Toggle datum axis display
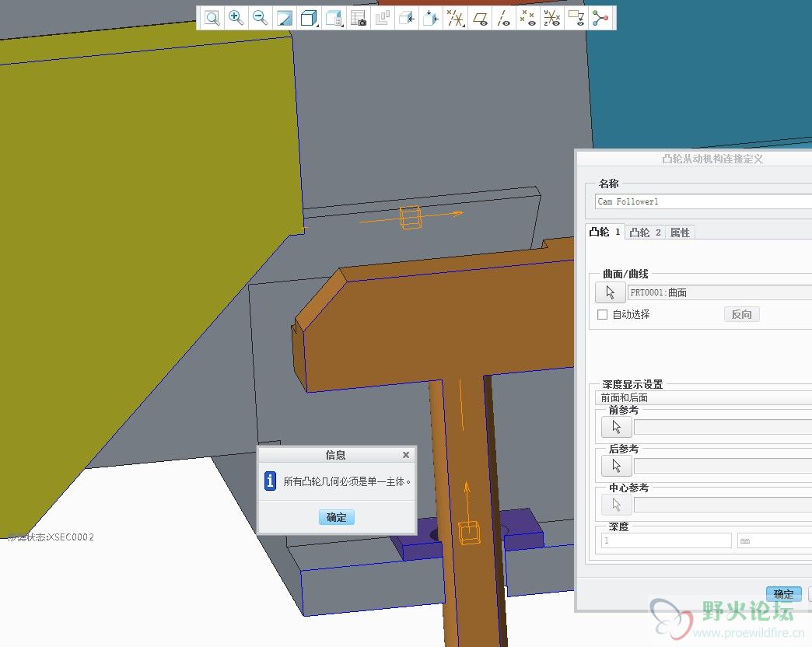This screenshot has height=647, width=812. click(x=504, y=18)
